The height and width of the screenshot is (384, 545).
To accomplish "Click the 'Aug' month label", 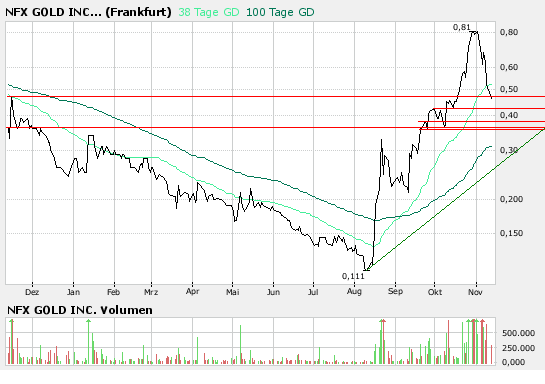I will pyautogui.click(x=354, y=292).
